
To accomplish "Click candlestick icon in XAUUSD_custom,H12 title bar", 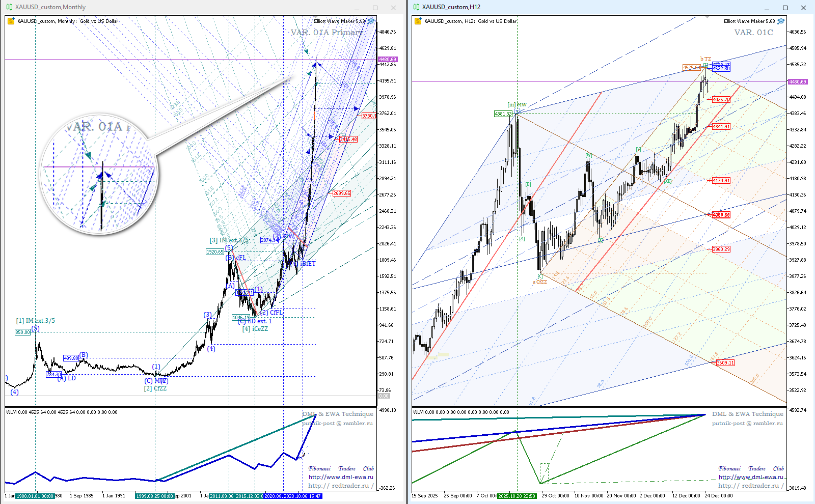I will coord(416,7).
